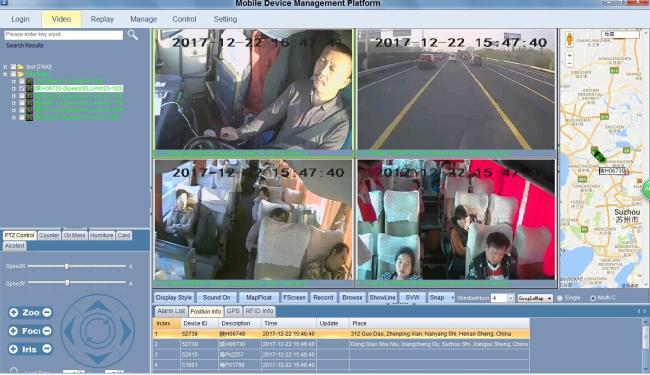
Task: Click the Sound On button
Action: (216, 298)
